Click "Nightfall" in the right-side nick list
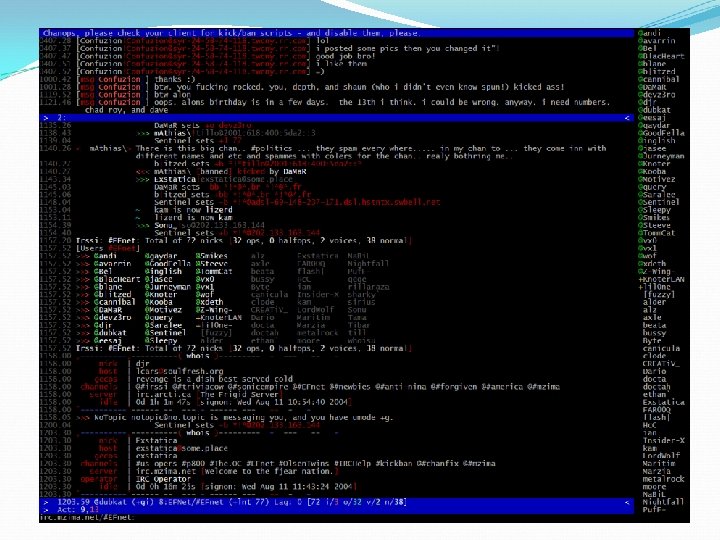 click(664, 502)
